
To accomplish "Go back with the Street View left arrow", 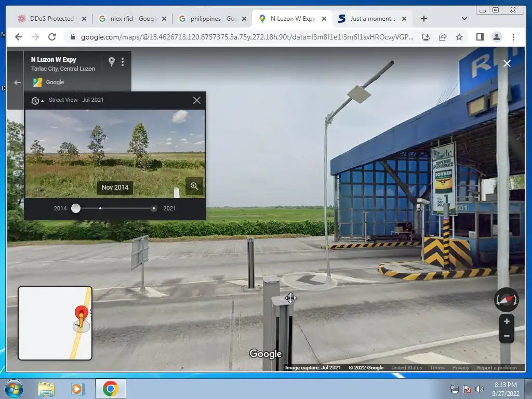I will tap(18, 83).
